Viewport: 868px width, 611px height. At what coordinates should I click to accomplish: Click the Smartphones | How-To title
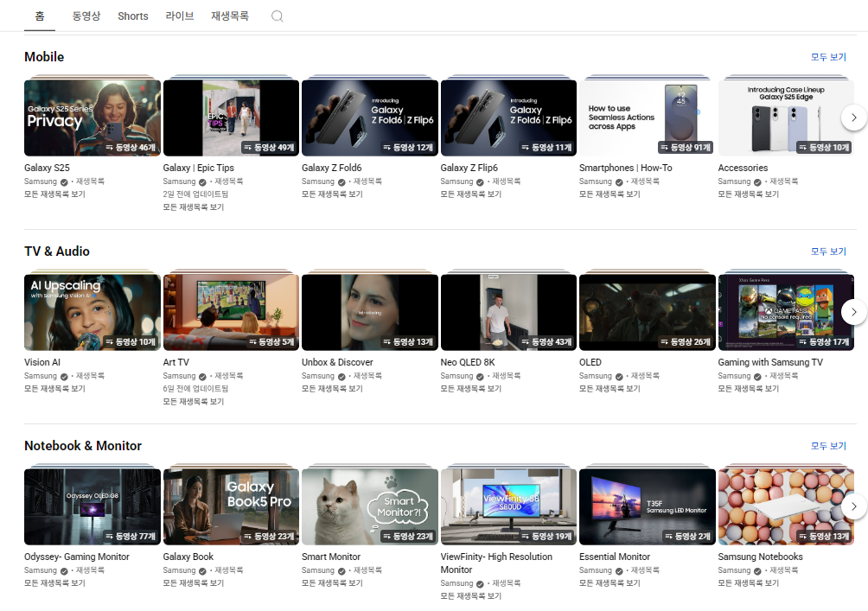pos(626,168)
